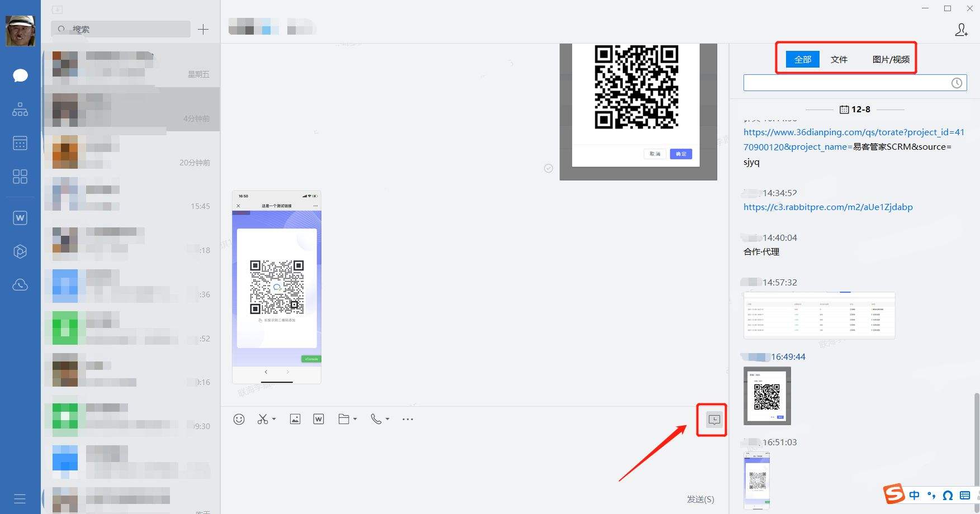This screenshot has height=514, width=980.
Task: Open the hexagon meeting icon in sidebar
Action: pos(20,251)
